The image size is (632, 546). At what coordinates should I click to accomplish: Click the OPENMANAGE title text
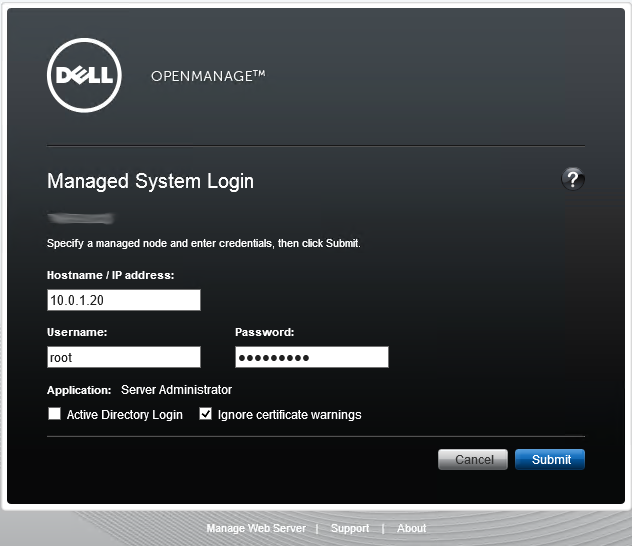coord(208,76)
